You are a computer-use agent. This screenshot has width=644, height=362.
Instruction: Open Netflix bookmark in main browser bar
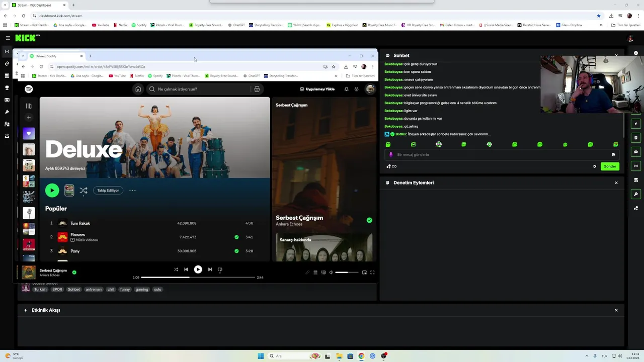pos(120,25)
